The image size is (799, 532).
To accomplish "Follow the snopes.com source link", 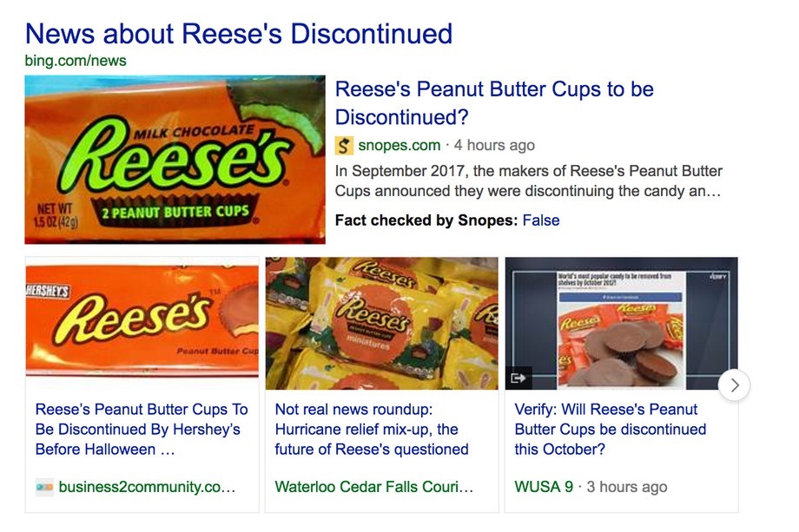I will pos(399,145).
